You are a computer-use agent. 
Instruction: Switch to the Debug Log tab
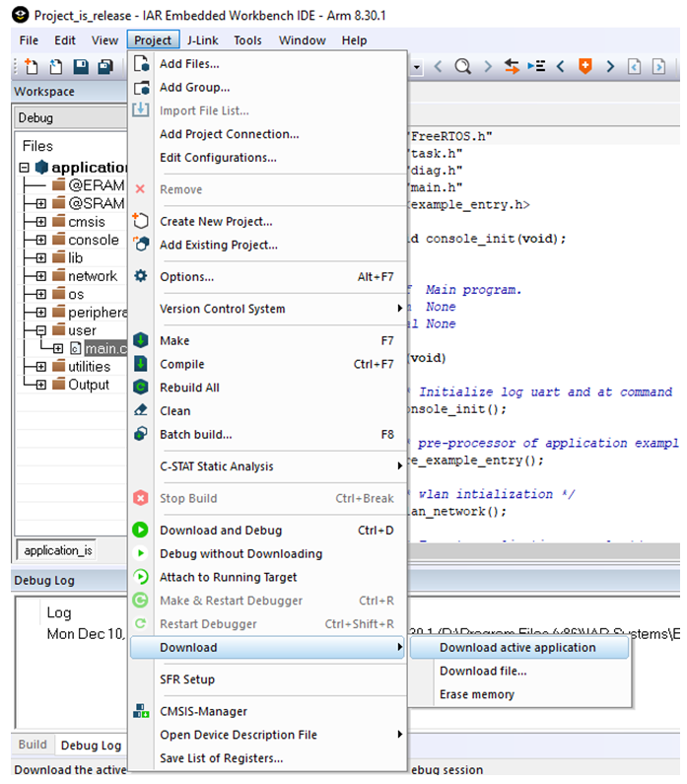tap(91, 745)
